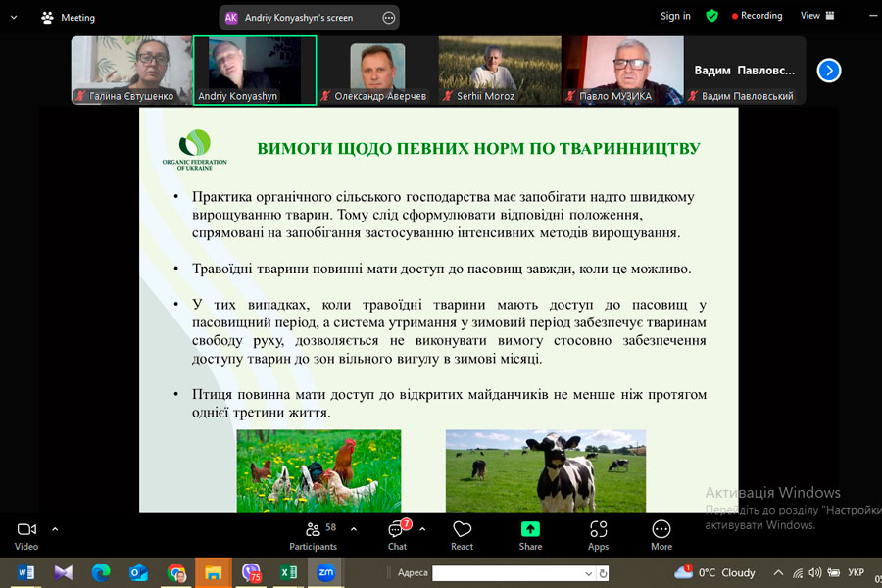The image size is (882, 588).
Task: Select Павло МУЗИКА video thumbnail
Action: click(622, 71)
